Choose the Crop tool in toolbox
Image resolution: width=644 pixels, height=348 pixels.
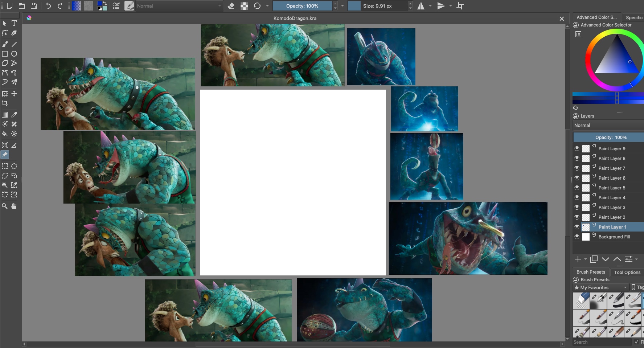5,103
